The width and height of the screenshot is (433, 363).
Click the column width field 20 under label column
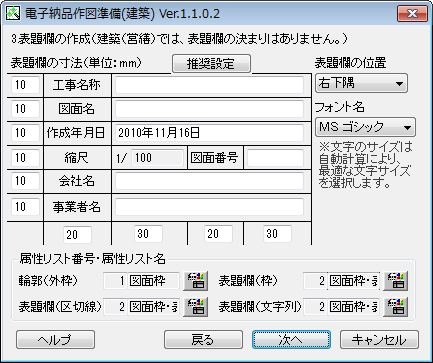[77, 235]
